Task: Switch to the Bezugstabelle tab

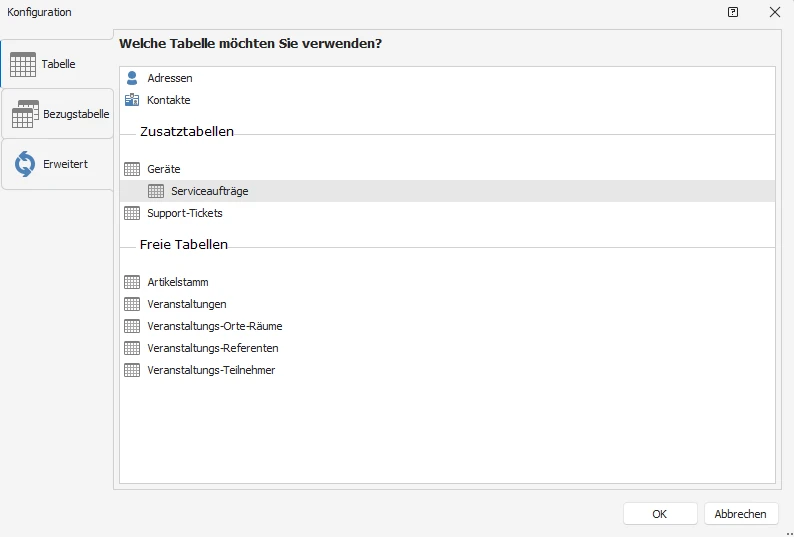Action: (57, 114)
